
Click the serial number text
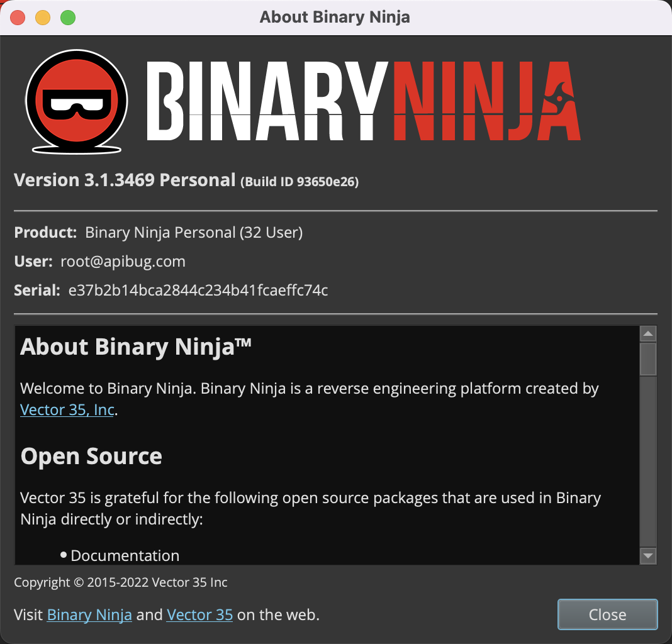pos(198,290)
